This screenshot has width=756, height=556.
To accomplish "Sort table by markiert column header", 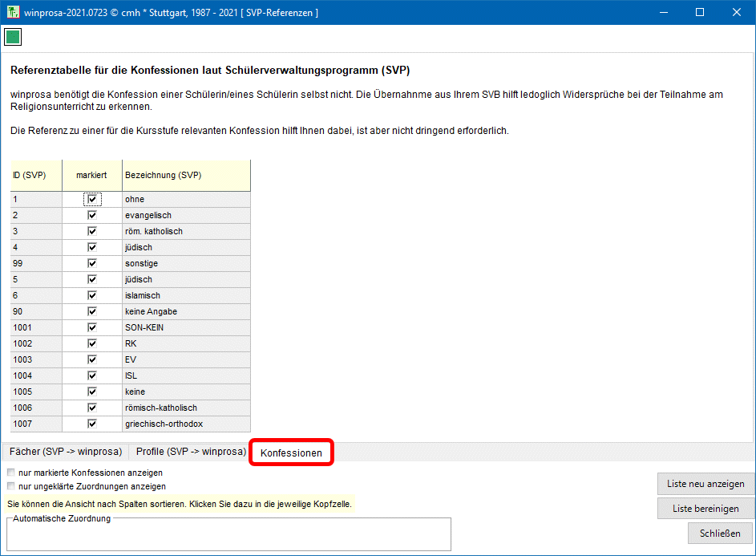I will (x=92, y=175).
